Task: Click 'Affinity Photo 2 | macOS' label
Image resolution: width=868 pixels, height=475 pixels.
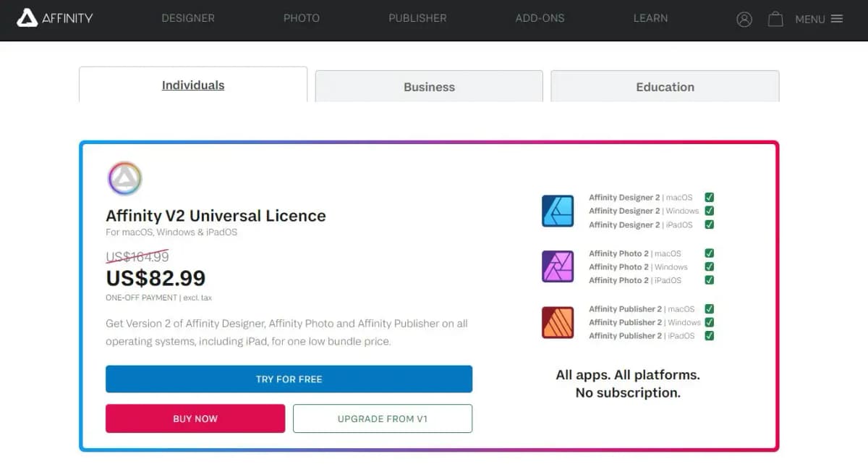Action: point(635,253)
